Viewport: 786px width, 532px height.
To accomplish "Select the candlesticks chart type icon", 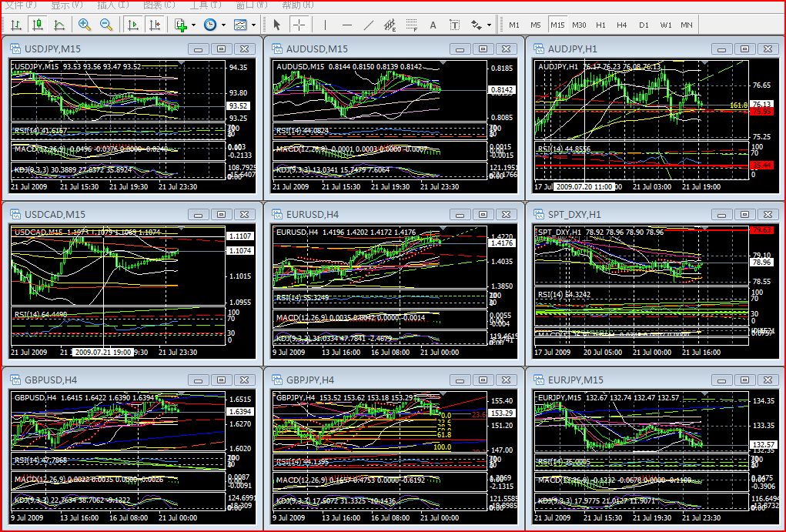I will (x=38, y=25).
